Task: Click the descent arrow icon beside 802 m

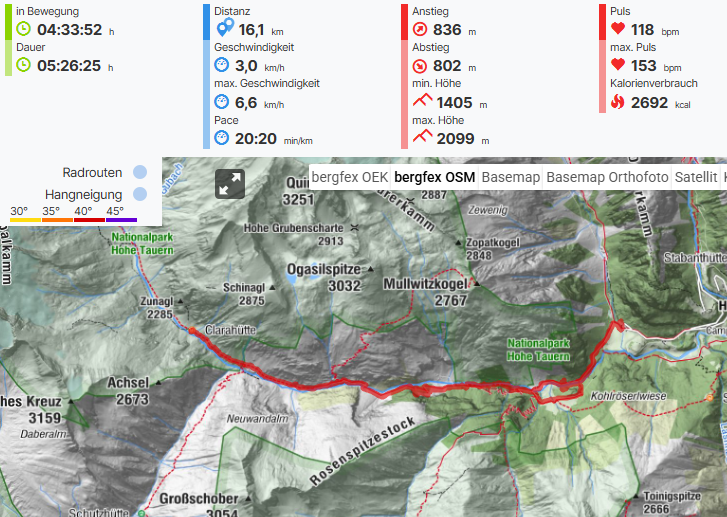Action: (x=420, y=66)
